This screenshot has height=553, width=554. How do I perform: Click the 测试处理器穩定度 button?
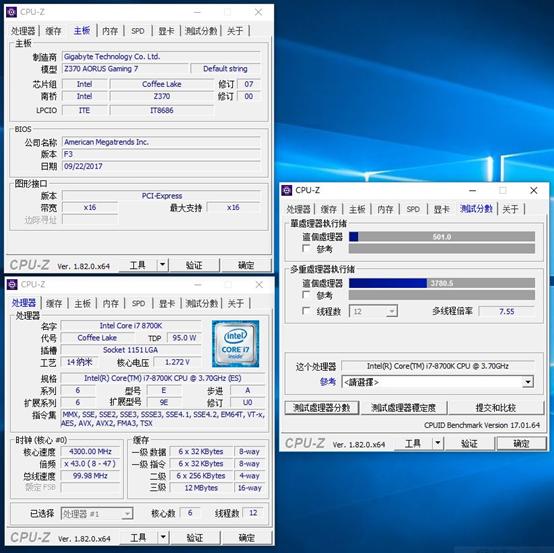[x=403, y=408]
